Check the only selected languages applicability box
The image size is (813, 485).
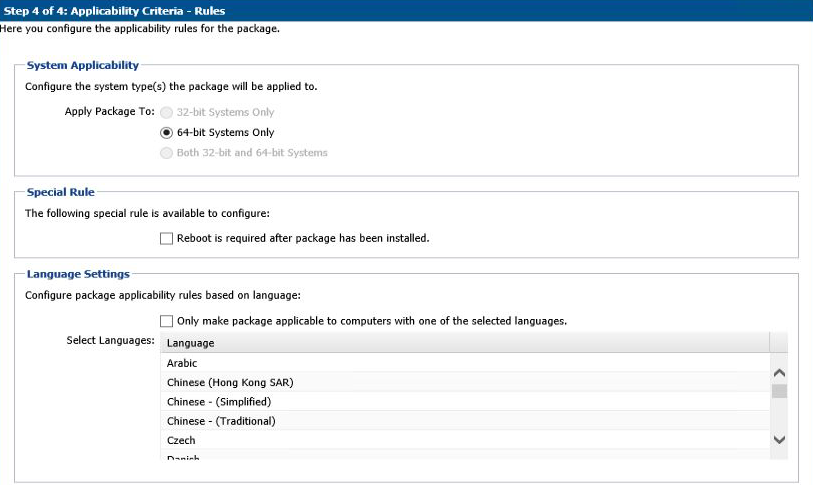[167, 321]
